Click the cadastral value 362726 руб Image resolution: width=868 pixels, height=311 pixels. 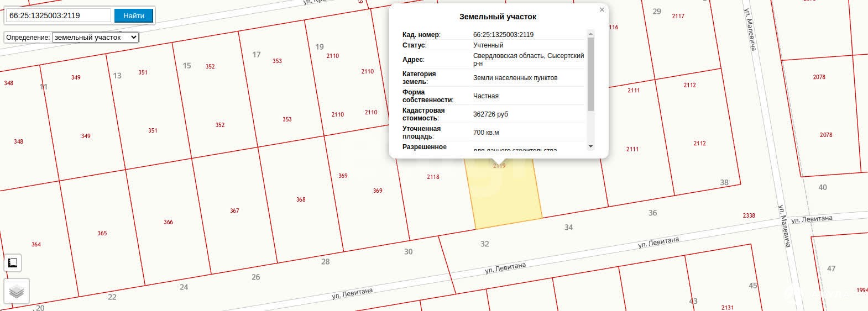(490, 114)
